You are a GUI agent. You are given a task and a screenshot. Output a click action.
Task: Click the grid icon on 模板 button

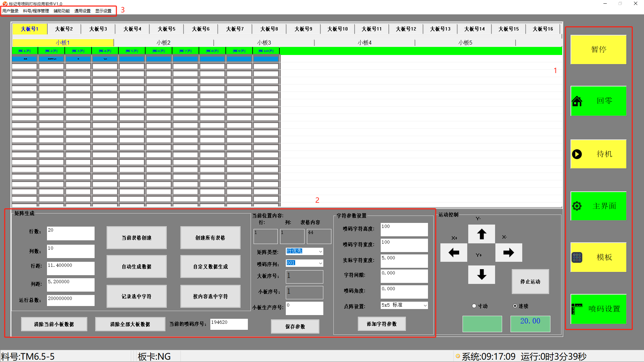coord(577,257)
